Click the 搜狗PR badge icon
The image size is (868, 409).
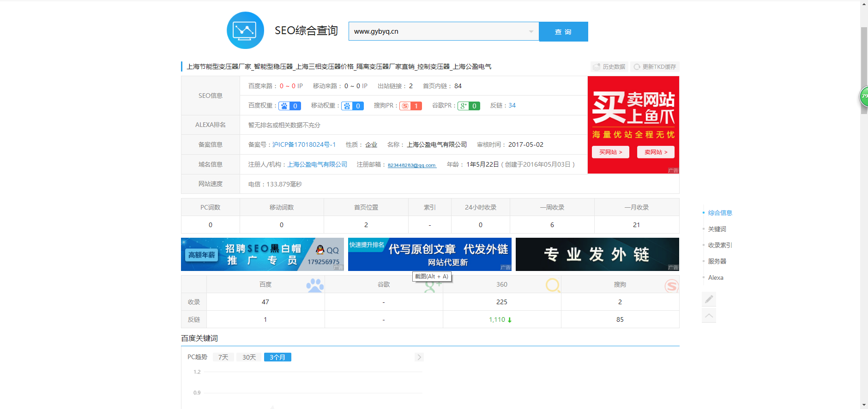pyautogui.click(x=410, y=106)
